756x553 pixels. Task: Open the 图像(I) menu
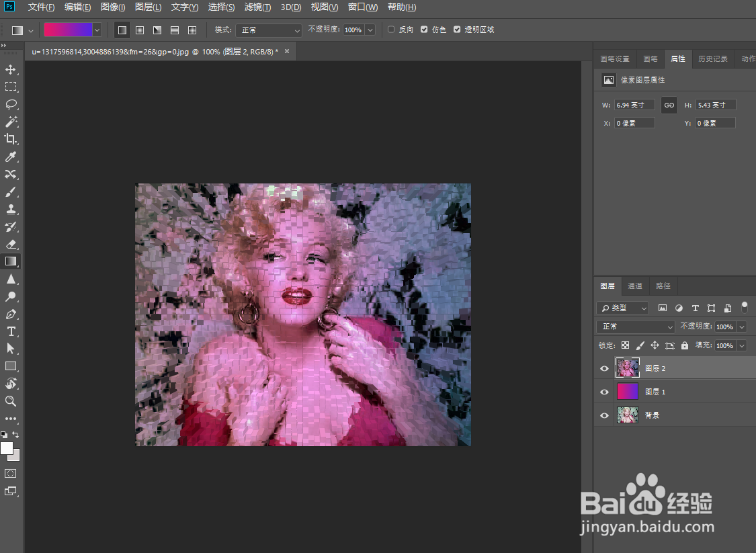[x=113, y=7]
